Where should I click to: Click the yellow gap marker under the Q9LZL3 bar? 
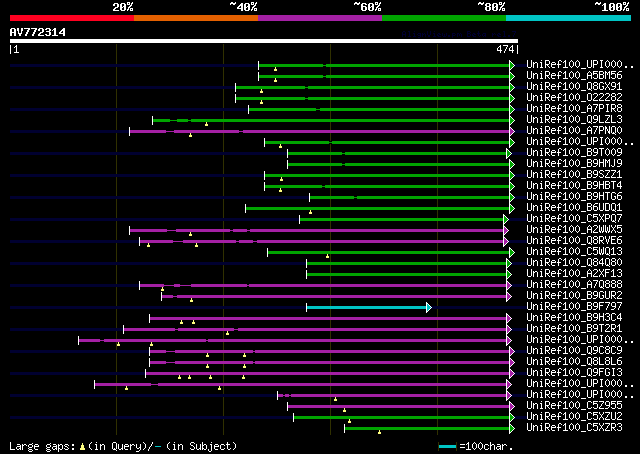tap(207, 124)
